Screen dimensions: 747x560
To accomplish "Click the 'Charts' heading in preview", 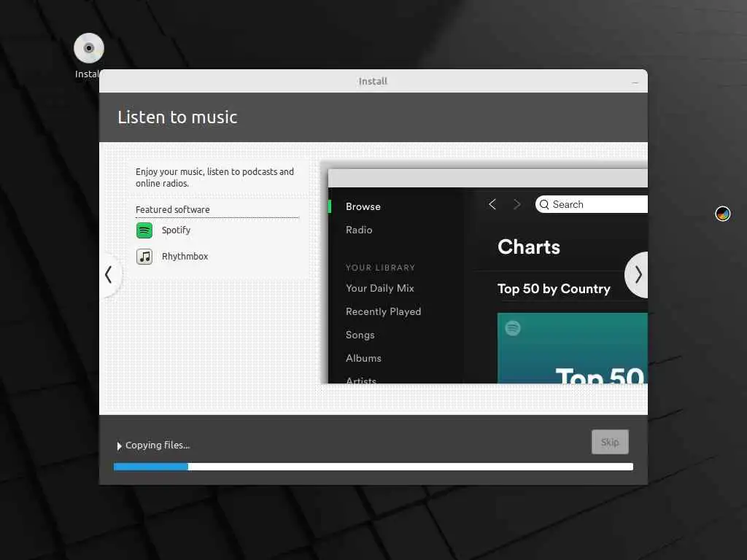I will [x=529, y=247].
